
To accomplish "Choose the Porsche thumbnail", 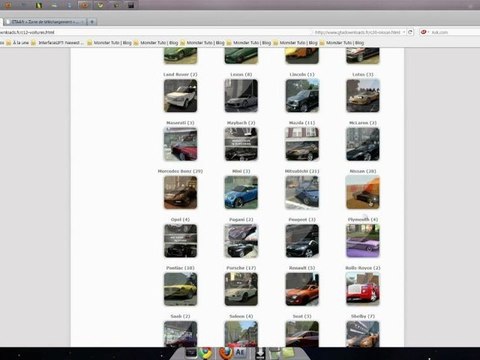I will [x=241, y=289].
